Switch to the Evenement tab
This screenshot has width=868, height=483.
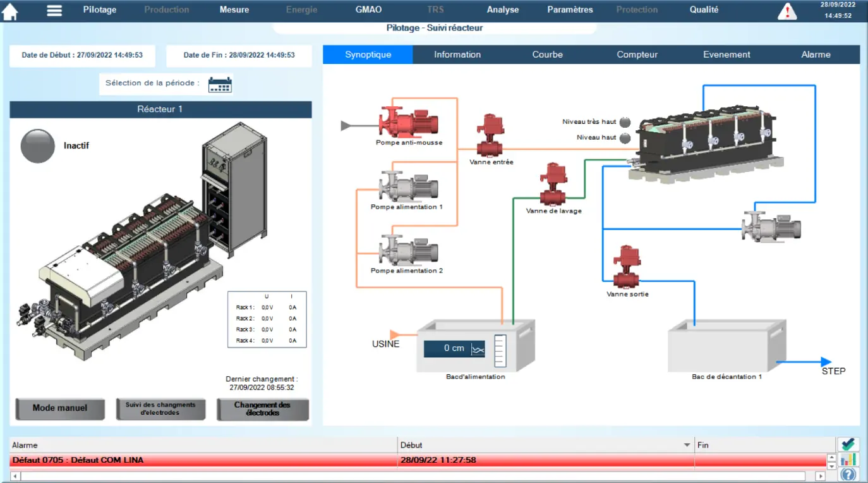[726, 54]
